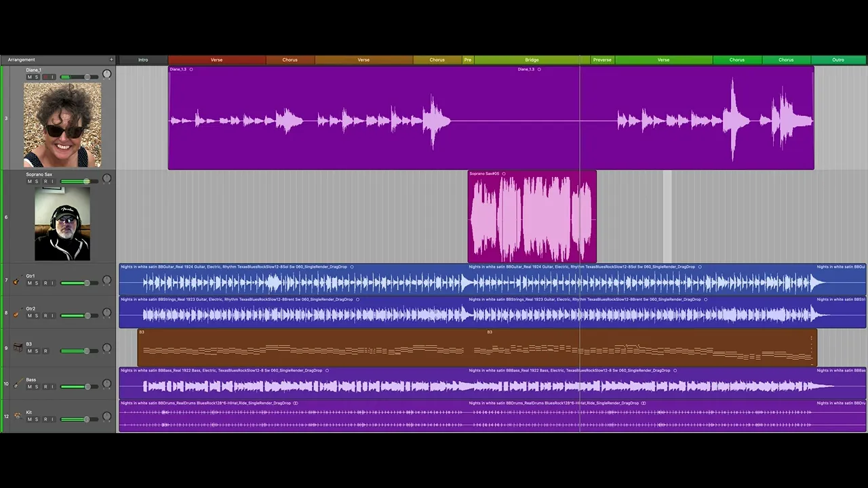
Task: Add arrangement marker with plus icon
Action: coord(111,60)
